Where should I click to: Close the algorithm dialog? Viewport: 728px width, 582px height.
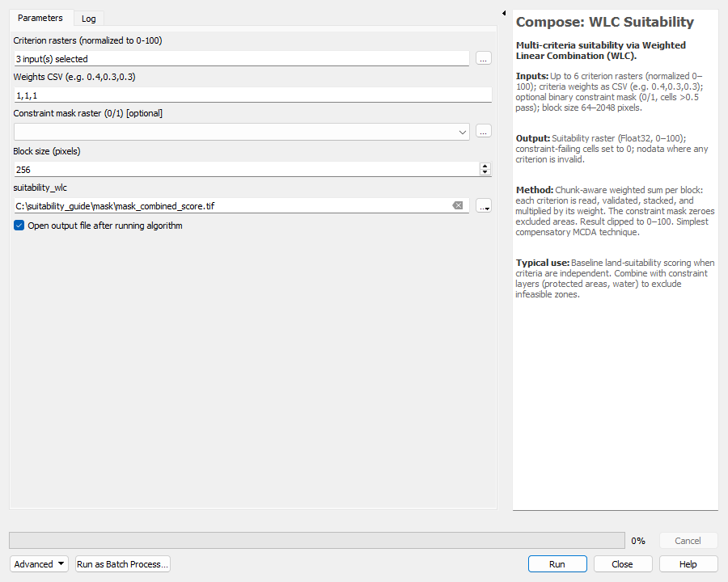coord(622,564)
